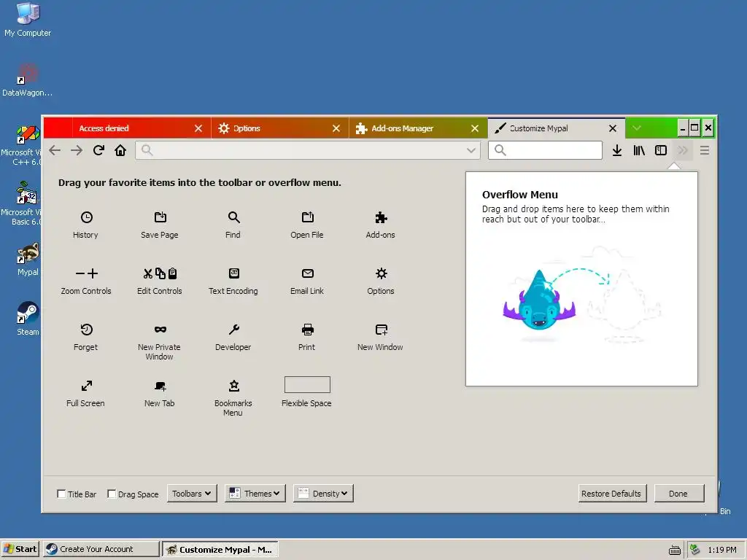Select the Forget icon

pos(86,330)
